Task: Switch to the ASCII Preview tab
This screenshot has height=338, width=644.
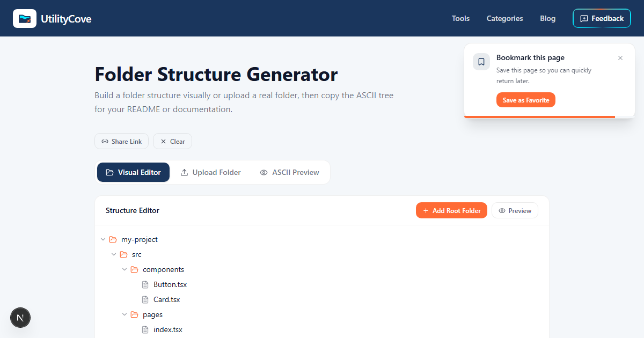Action: [289, 172]
